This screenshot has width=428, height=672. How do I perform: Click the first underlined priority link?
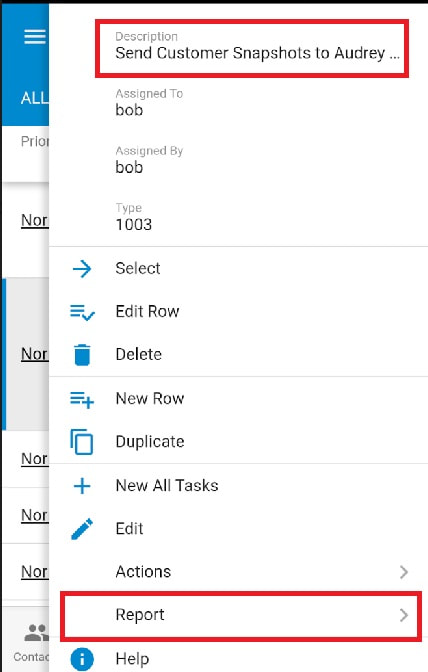[x=35, y=220]
